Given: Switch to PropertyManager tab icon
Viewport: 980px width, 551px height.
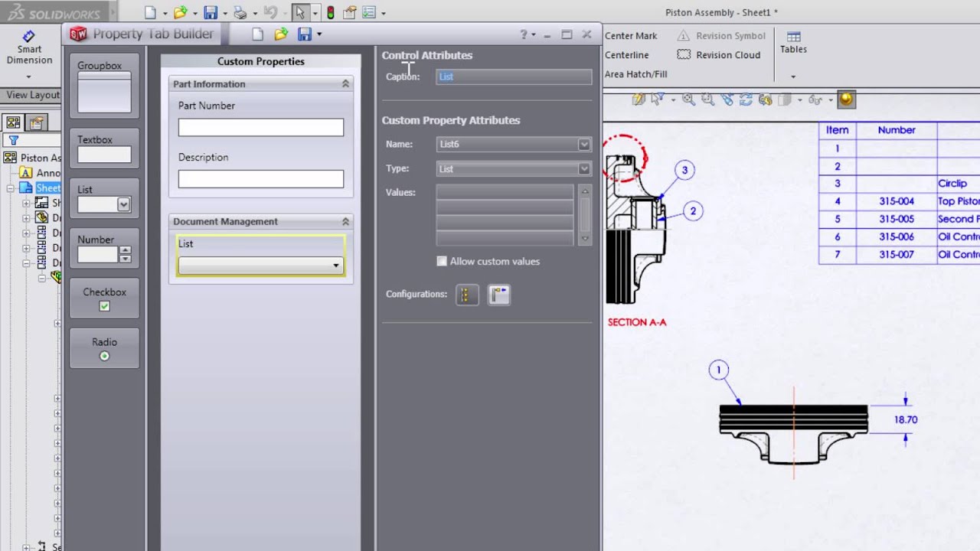Looking at the screenshot, I should pyautogui.click(x=35, y=122).
